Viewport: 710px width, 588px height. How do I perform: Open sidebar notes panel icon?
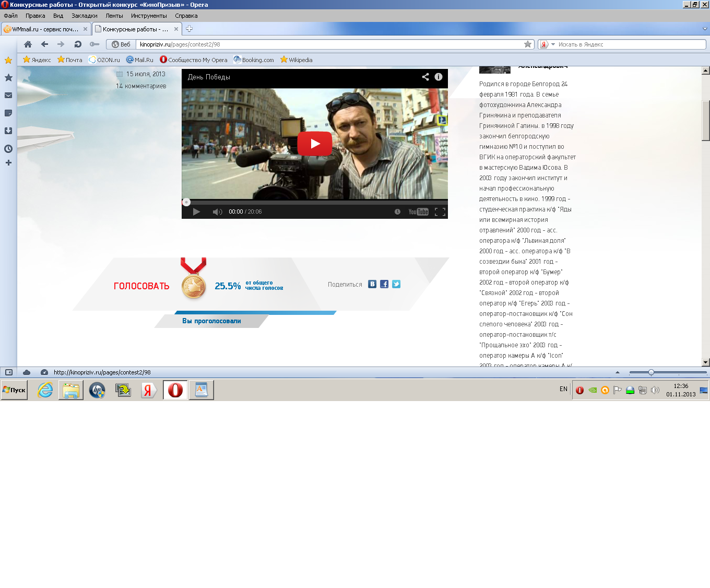8,113
